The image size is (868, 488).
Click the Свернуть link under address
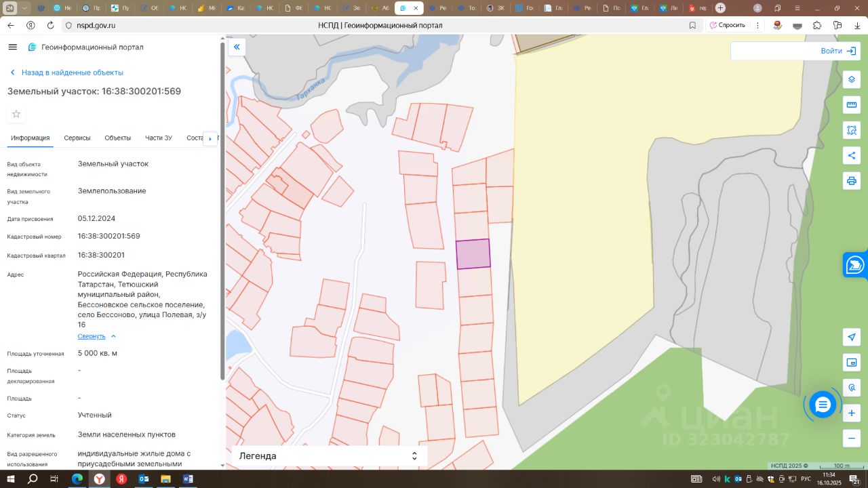coord(92,336)
